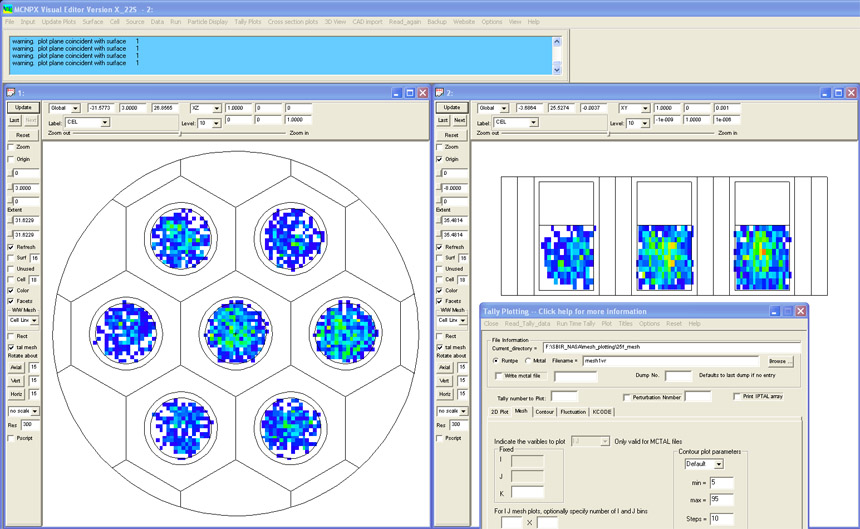
Task: Click the window 2 title bar icon
Action: (x=439, y=93)
